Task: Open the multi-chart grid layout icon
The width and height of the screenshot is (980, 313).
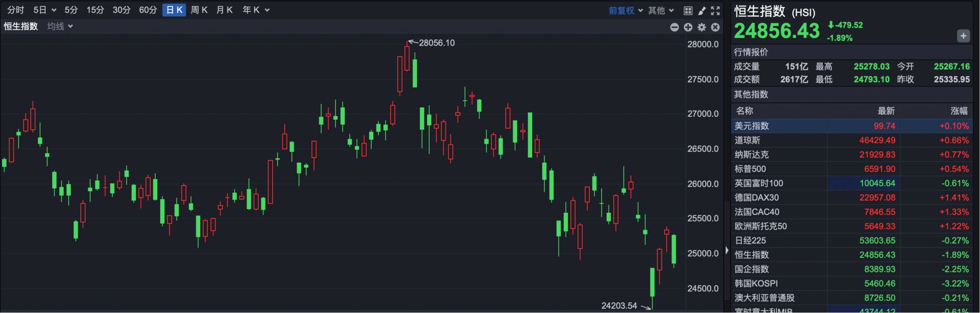Action: click(688, 10)
